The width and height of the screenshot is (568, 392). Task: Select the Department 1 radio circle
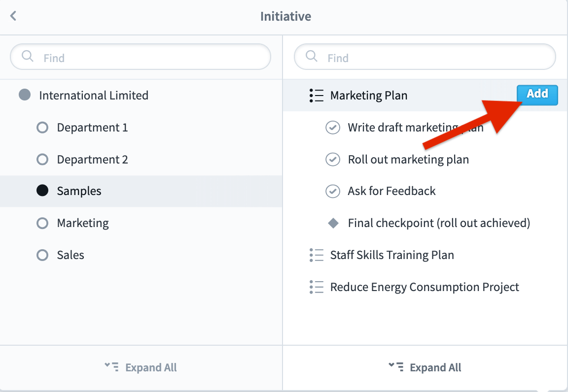tap(42, 128)
